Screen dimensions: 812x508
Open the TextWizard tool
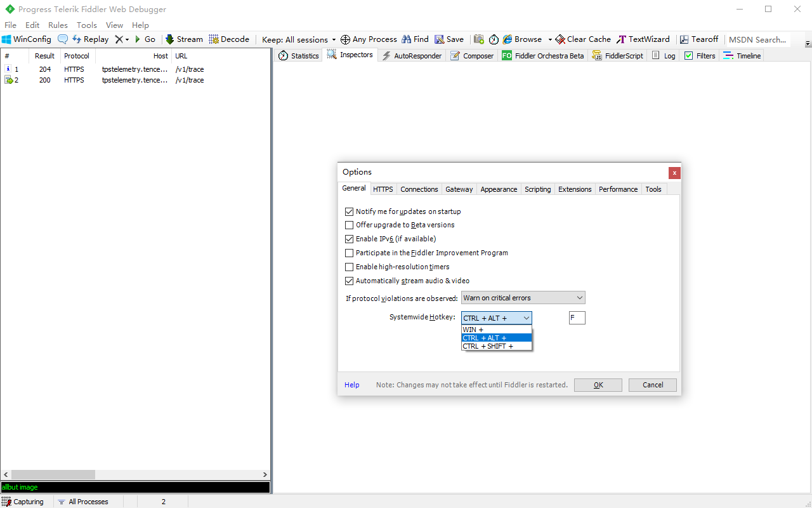pyautogui.click(x=643, y=39)
